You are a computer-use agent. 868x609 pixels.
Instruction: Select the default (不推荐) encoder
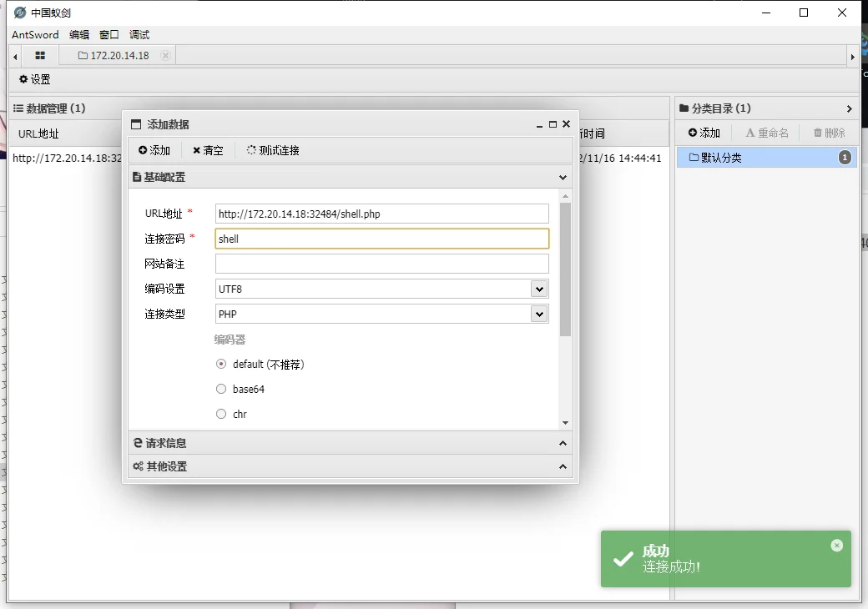[x=221, y=365]
